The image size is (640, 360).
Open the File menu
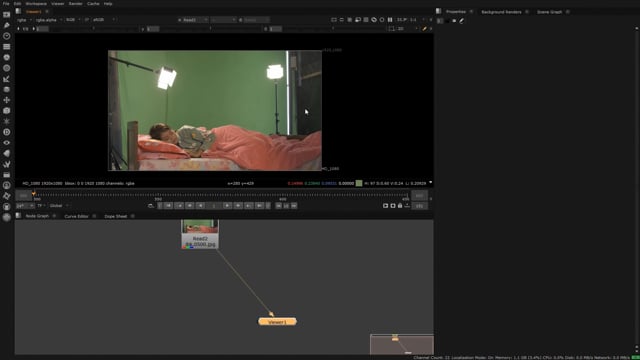pyautogui.click(x=6, y=4)
